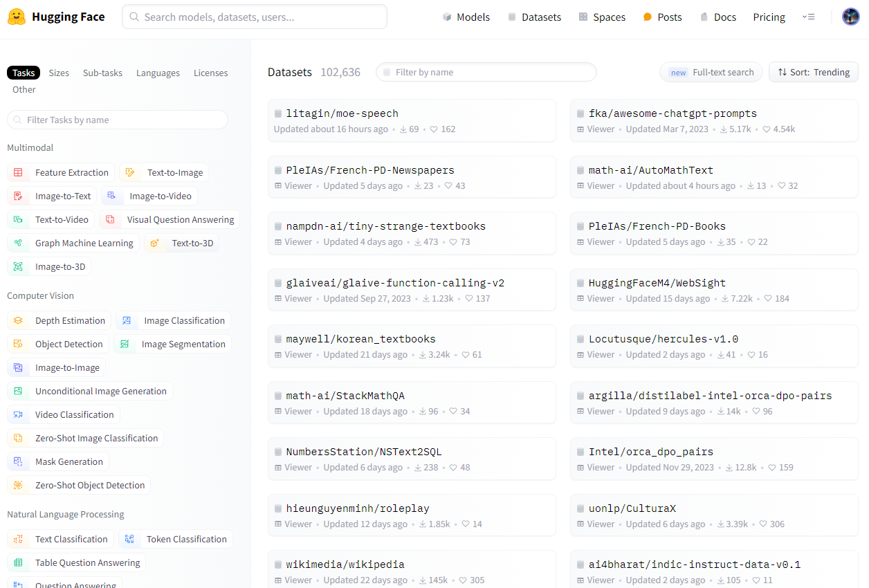This screenshot has height=588, width=869.
Task: Click the Image-to-Text task icon
Action: coord(19,196)
